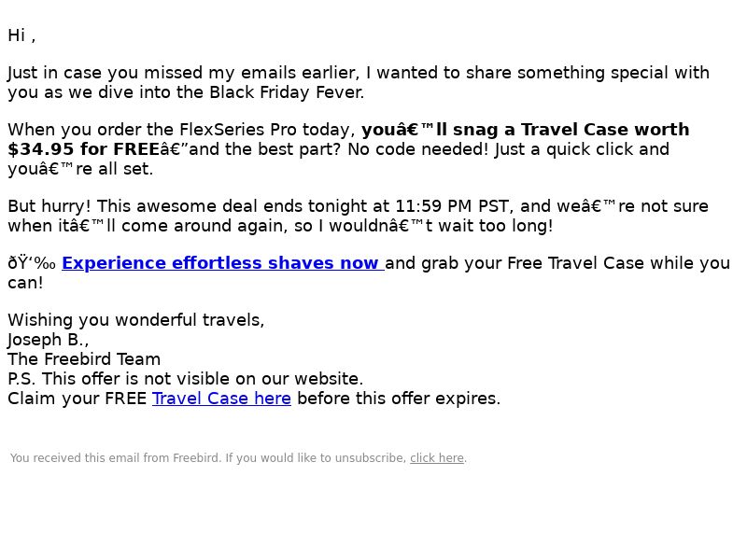The height and width of the screenshot is (560, 747).
Task: Click 'The Freebird Team' line
Action: [x=84, y=359]
